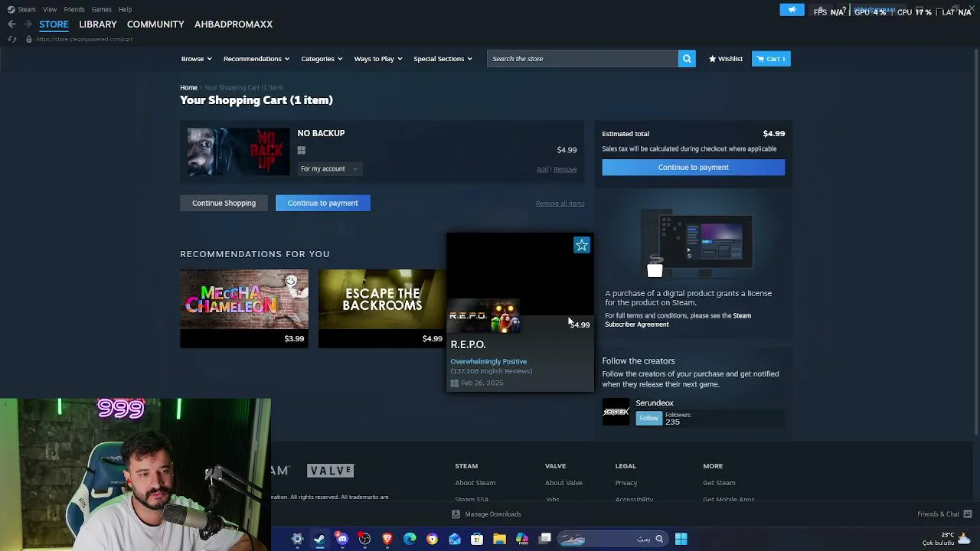This screenshot has height=551, width=980.
Task: Open the Categories dropdown
Action: (322, 59)
